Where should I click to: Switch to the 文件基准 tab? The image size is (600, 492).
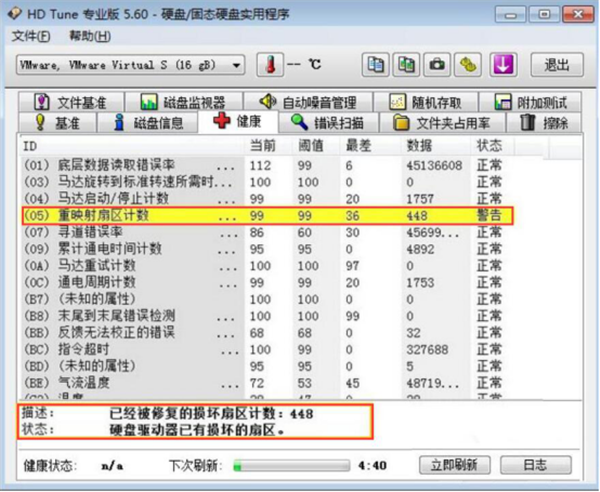tap(71, 102)
